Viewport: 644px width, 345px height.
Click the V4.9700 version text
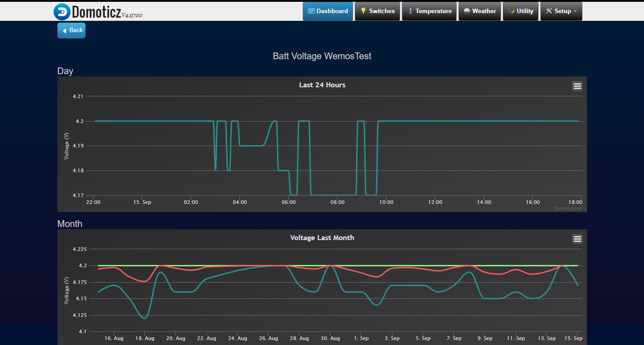[132, 15]
